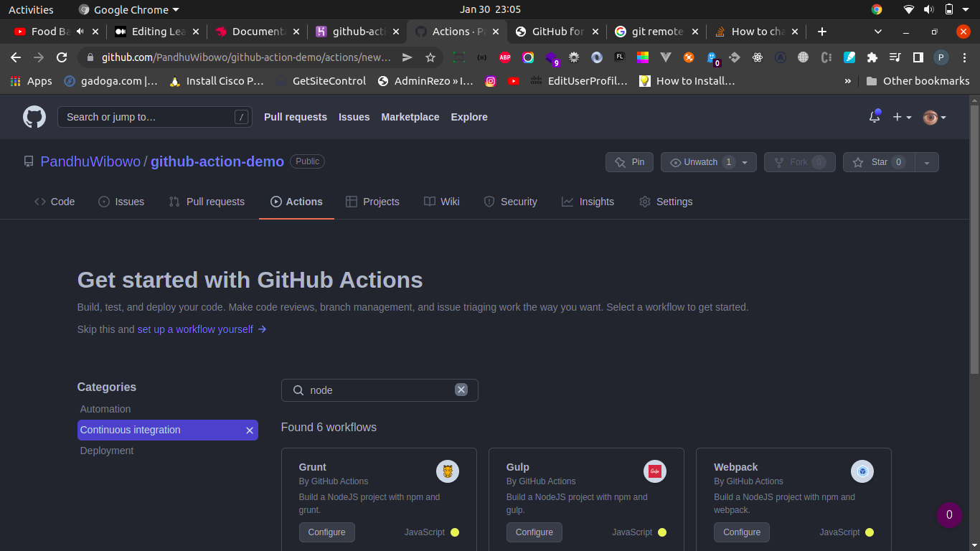Open the Insights tab

pyautogui.click(x=588, y=202)
